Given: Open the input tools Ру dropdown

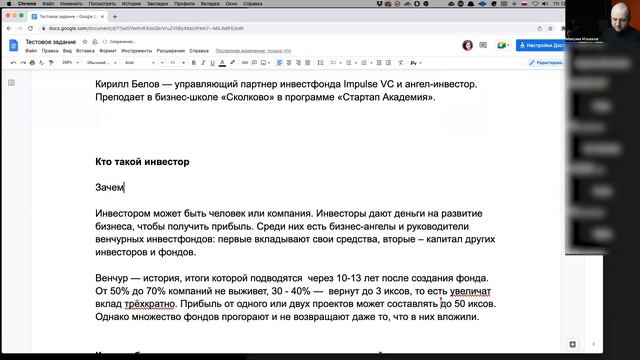Looking at the screenshot, I should (x=416, y=63).
